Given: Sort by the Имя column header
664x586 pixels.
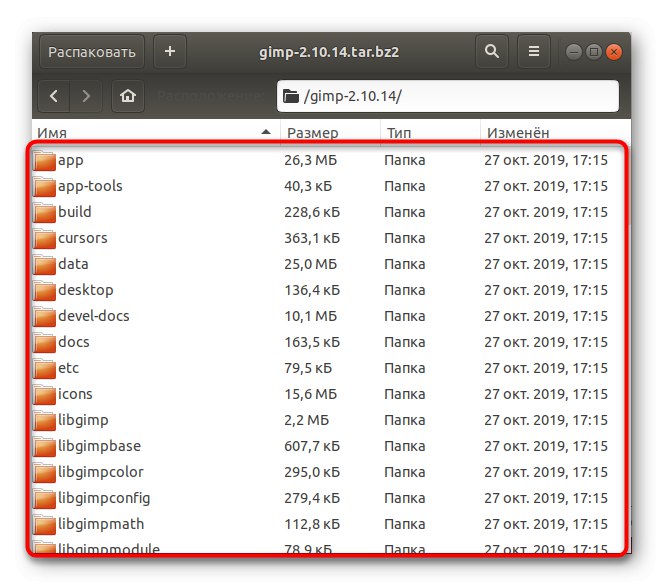Looking at the screenshot, I should (156, 133).
